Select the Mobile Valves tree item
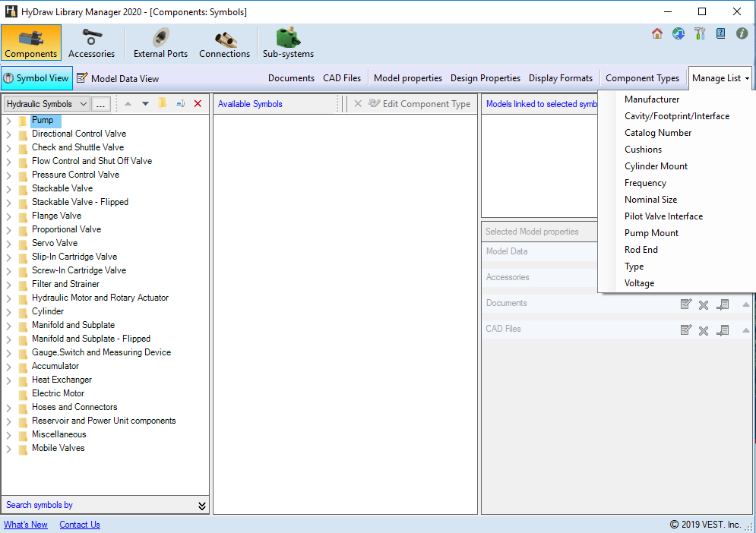 [59, 448]
